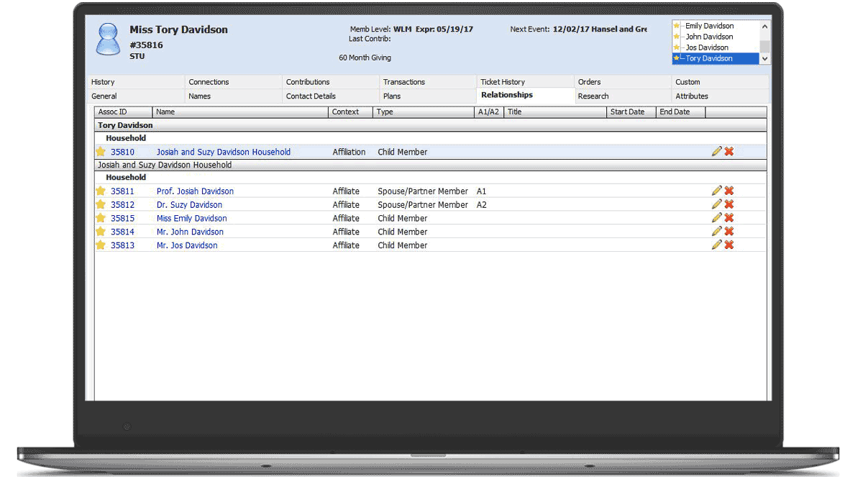868x477 pixels.
Task: Remove Mr. John Davidson using red X icon
Action: (x=728, y=232)
